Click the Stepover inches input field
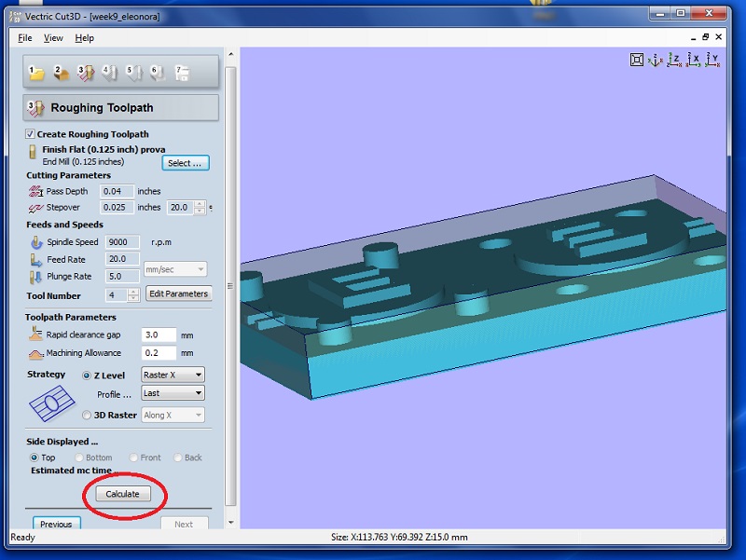746x560 pixels. [117, 207]
